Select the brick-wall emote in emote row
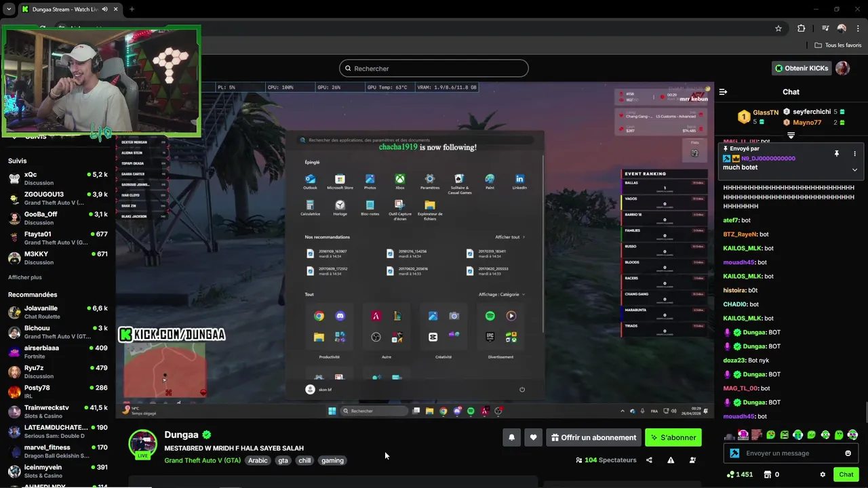Screen dimensions: 868x488 757,435
